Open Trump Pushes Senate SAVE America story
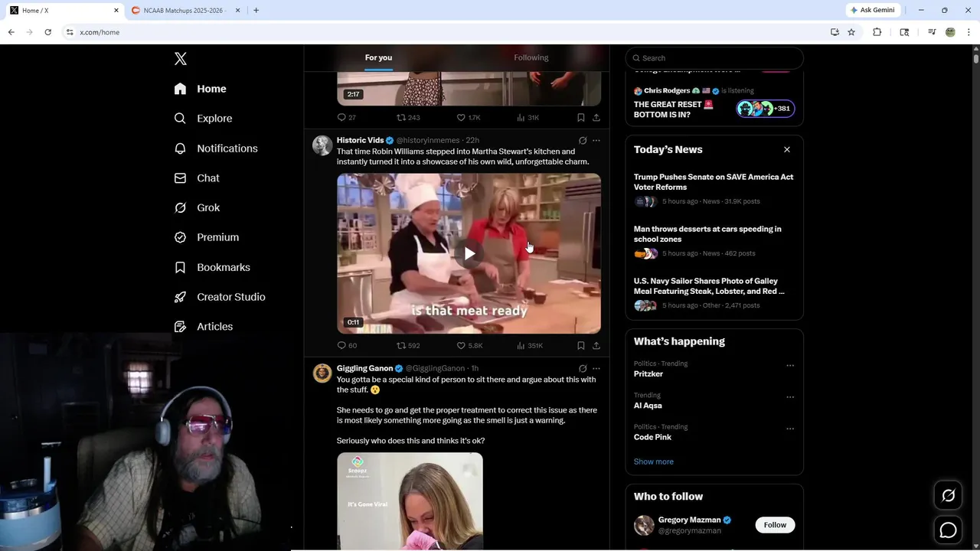Viewport: 980px width, 551px height. click(714, 182)
